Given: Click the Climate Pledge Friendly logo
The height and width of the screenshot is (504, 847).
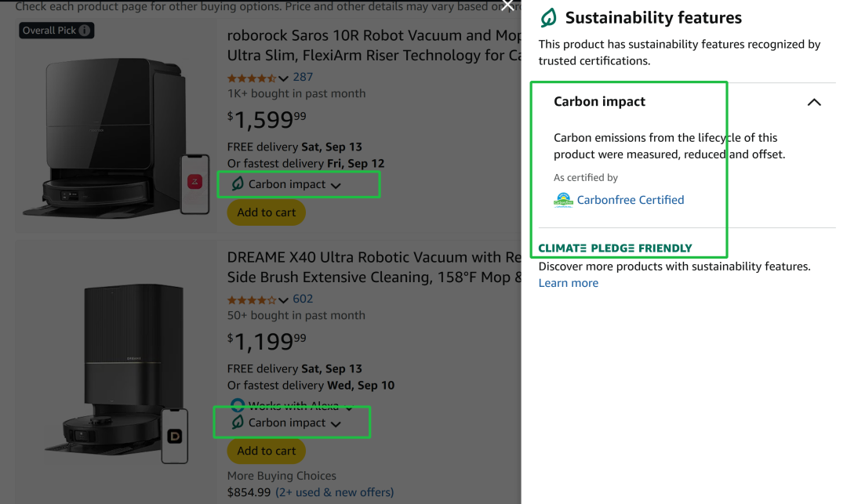Looking at the screenshot, I should [615, 248].
